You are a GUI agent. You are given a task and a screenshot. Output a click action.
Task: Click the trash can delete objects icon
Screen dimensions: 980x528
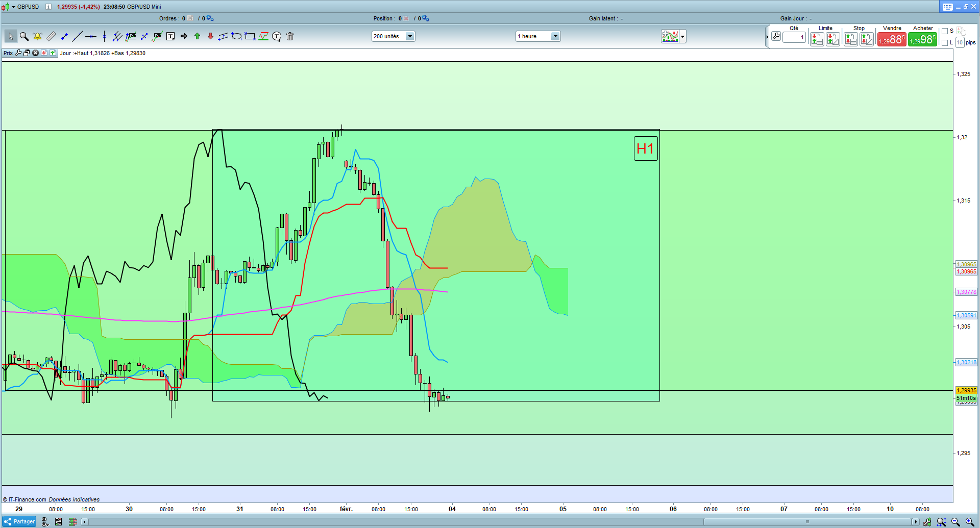pyautogui.click(x=290, y=36)
